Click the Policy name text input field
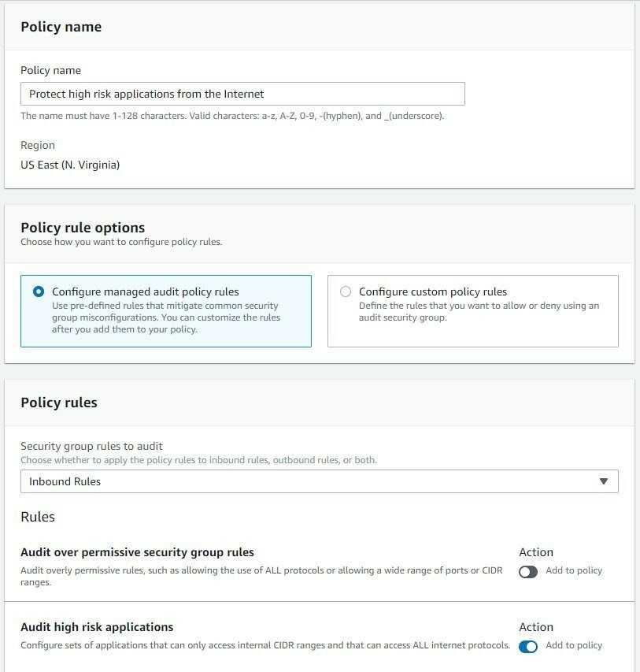This screenshot has width=640, height=672. (x=242, y=94)
